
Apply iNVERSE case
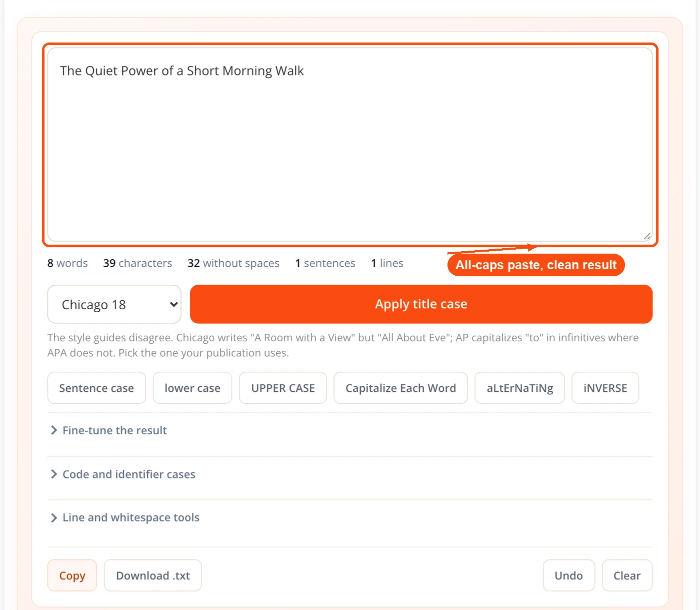(x=605, y=388)
